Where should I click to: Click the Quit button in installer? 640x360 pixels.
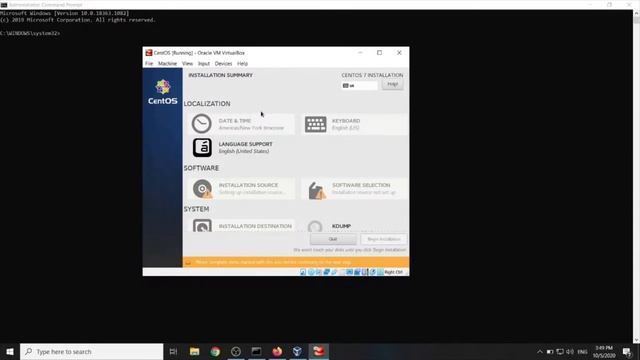tap(333, 239)
